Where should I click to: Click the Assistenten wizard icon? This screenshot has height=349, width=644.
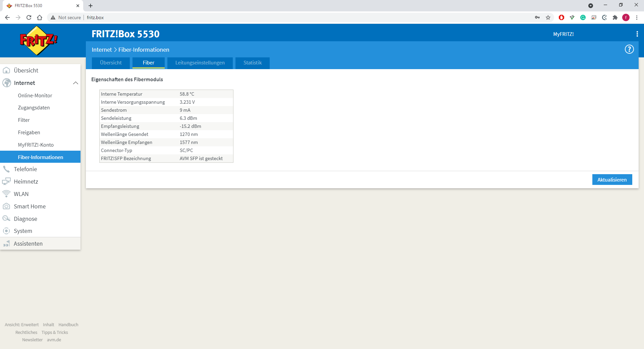pos(6,244)
